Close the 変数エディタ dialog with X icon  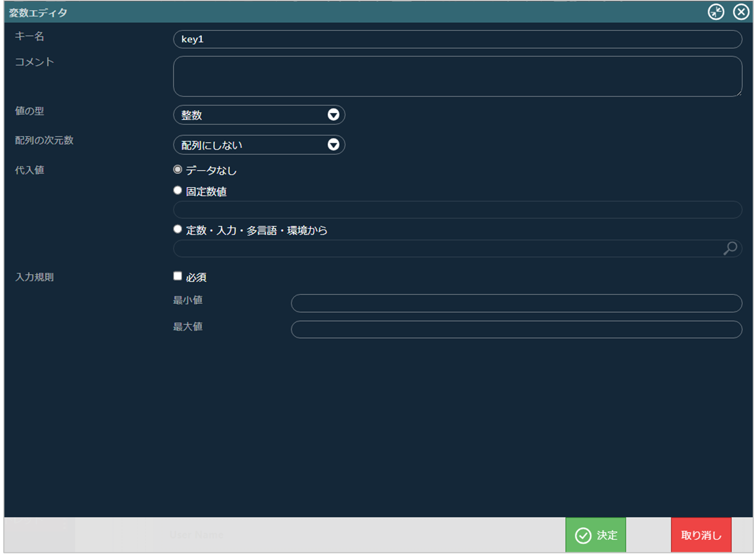click(x=741, y=12)
